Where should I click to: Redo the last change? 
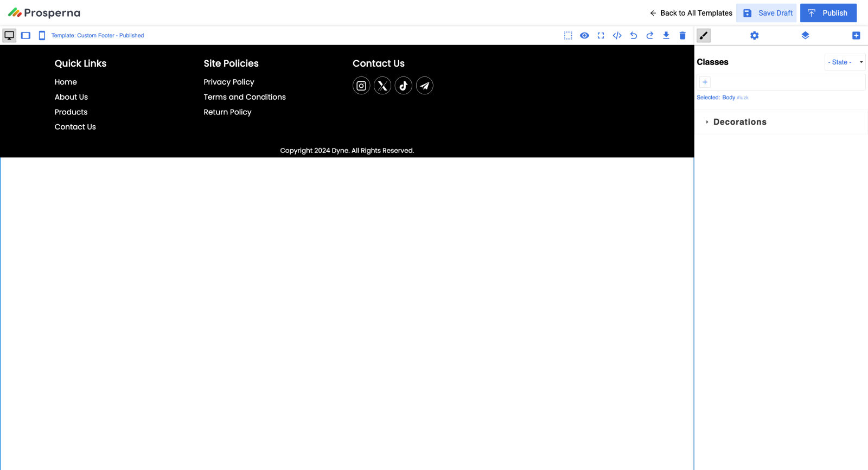[649, 35]
